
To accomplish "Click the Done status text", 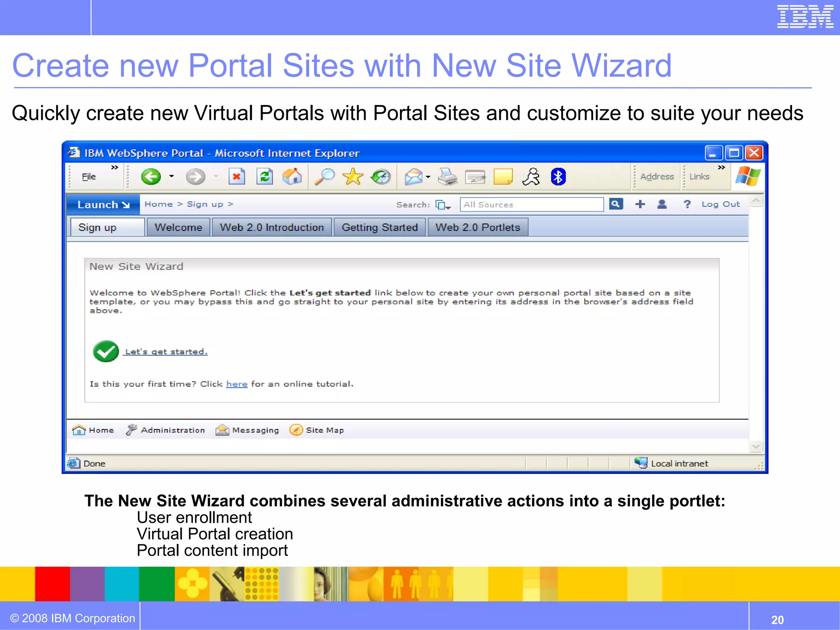I will click(x=94, y=463).
